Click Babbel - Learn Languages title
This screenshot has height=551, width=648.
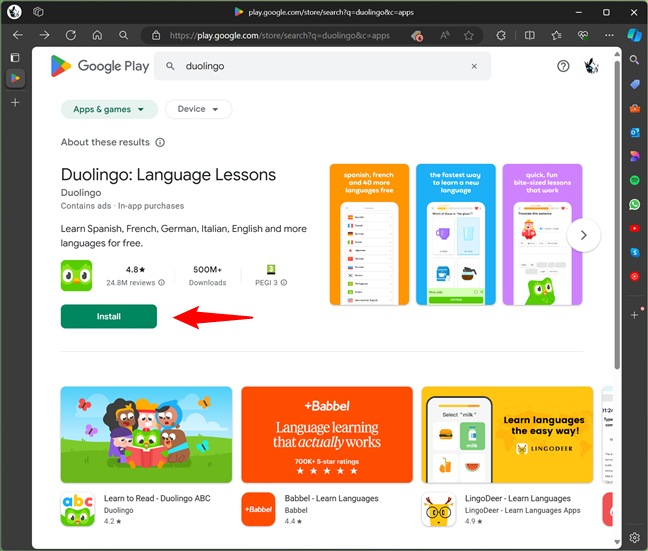click(331, 499)
